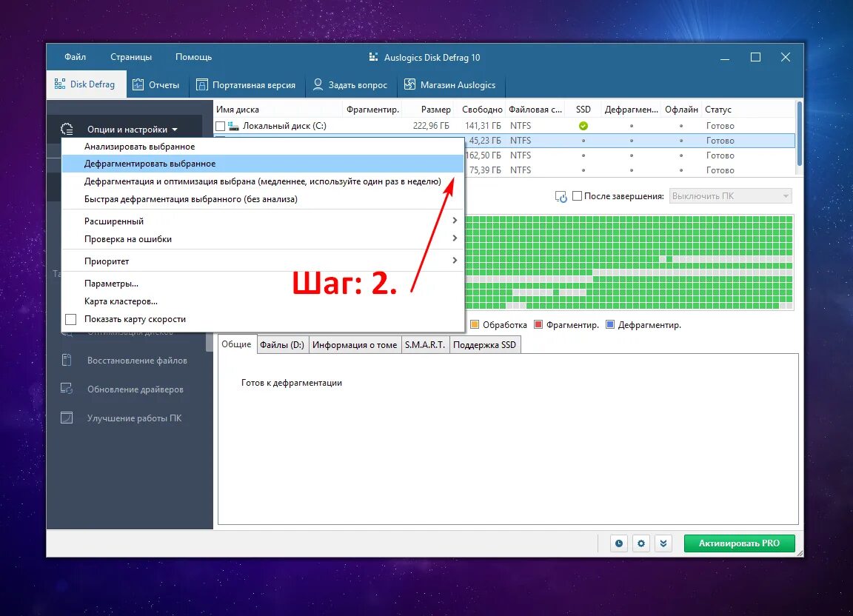Expand the Приоритет submenu
The width and height of the screenshot is (853, 616).
263,261
